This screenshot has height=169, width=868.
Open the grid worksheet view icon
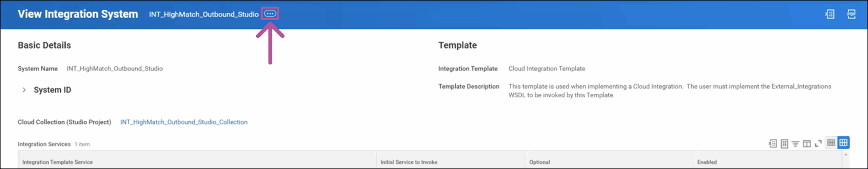[x=784, y=144]
